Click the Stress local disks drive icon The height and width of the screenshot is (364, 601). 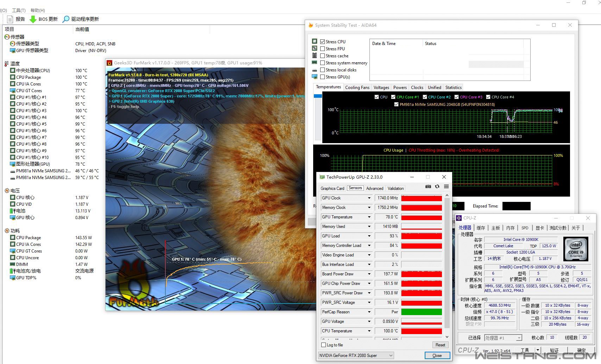pos(315,70)
